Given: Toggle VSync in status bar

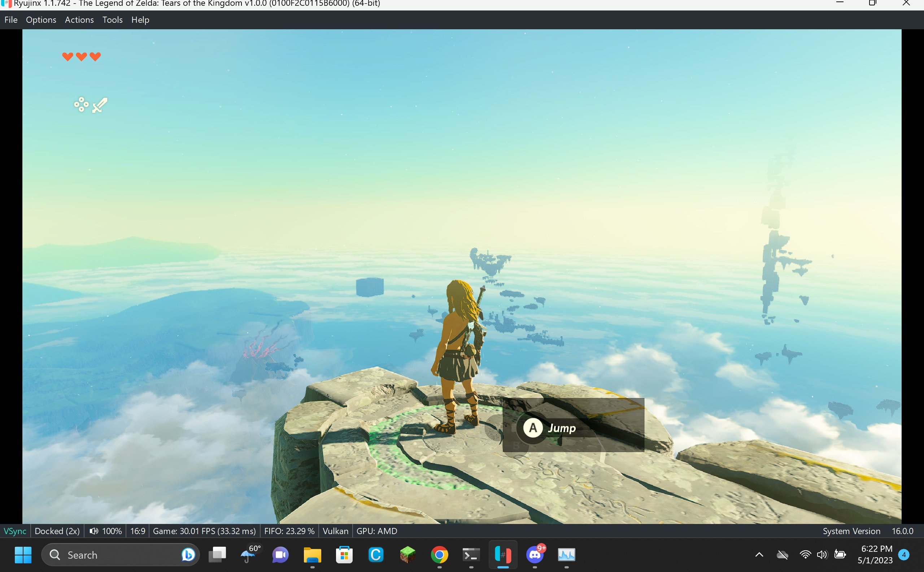Looking at the screenshot, I should (x=15, y=531).
